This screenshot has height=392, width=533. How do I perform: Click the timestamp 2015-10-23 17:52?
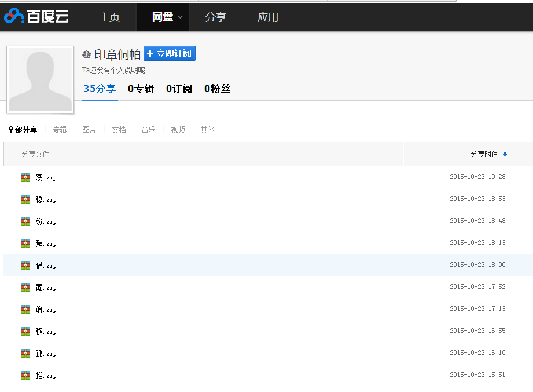[x=477, y=287]
